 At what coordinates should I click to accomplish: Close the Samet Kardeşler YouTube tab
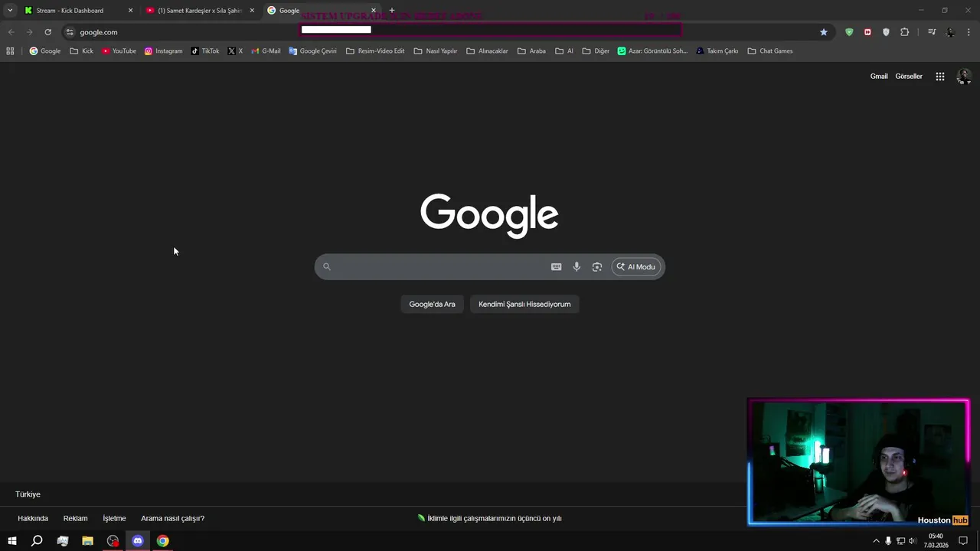pyautogui.click(x=252, y=11)
